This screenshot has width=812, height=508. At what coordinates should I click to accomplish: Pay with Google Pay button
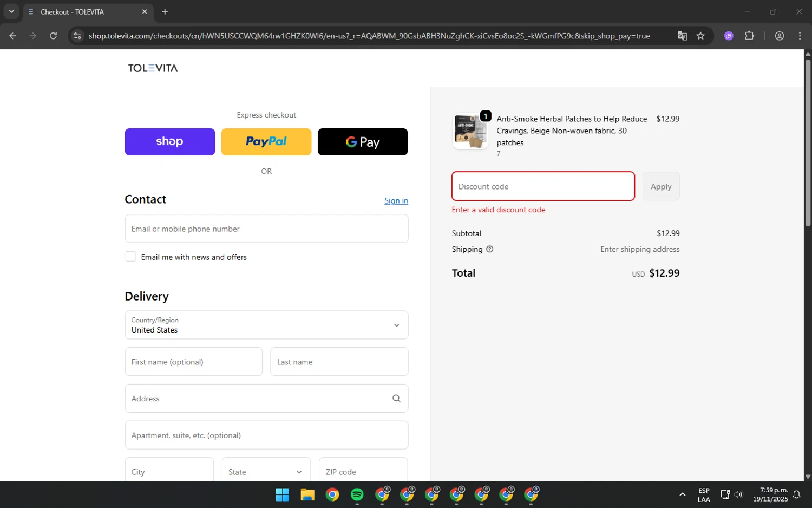pyautogui.click(x=363, y=142)
